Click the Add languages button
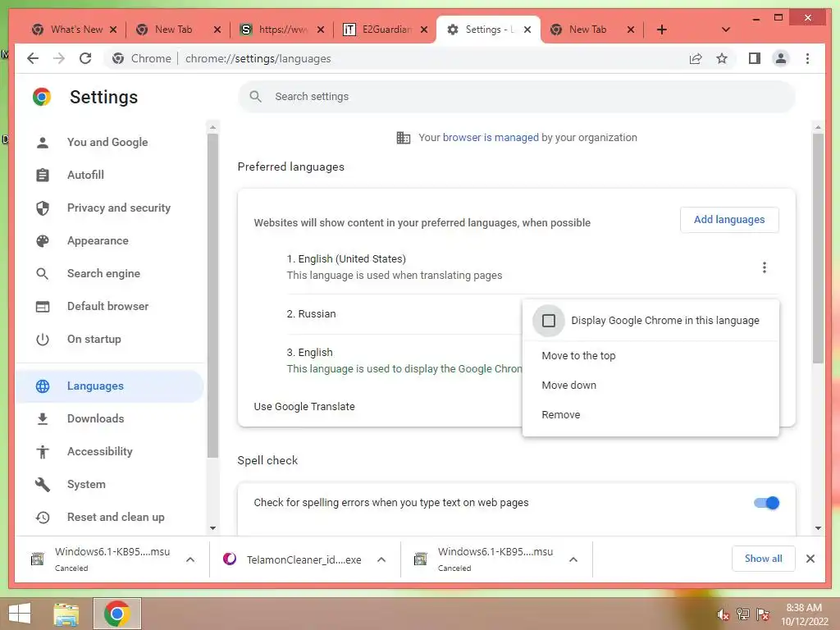Viewport: 840px width, 630px height. pyautogui.click(x=729, y=220)
